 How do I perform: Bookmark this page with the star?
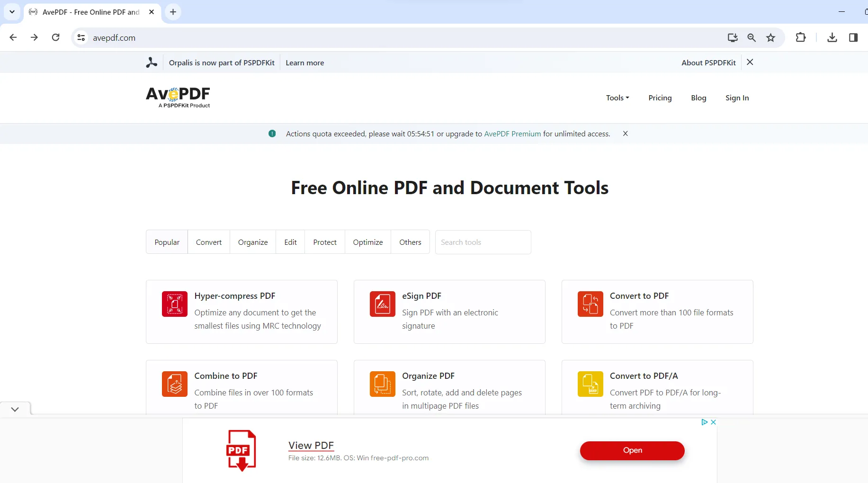click(x=771, y=37)
